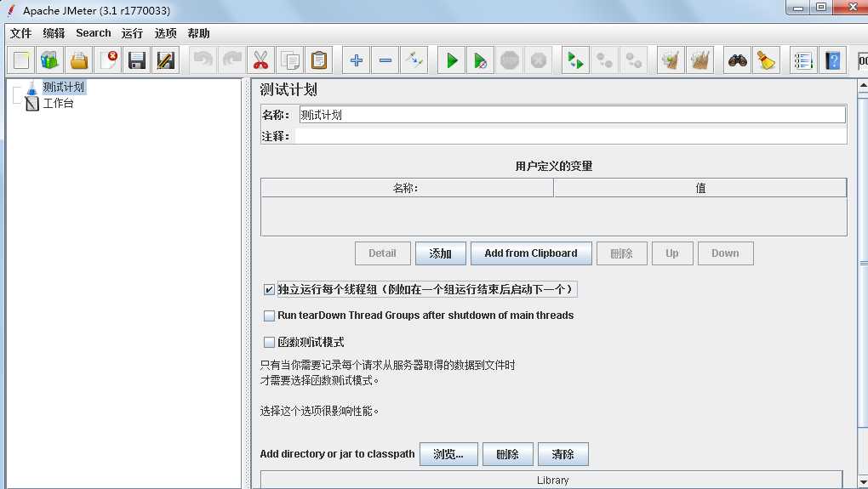Open the 编辑 menu
This screenshot has width=868, height=489.
54,33
